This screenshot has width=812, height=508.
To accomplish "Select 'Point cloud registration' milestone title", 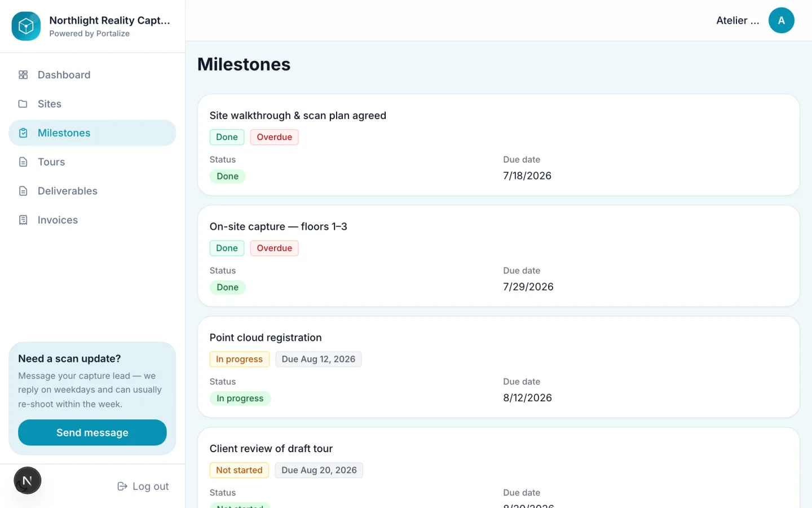I will click(266, 338).
